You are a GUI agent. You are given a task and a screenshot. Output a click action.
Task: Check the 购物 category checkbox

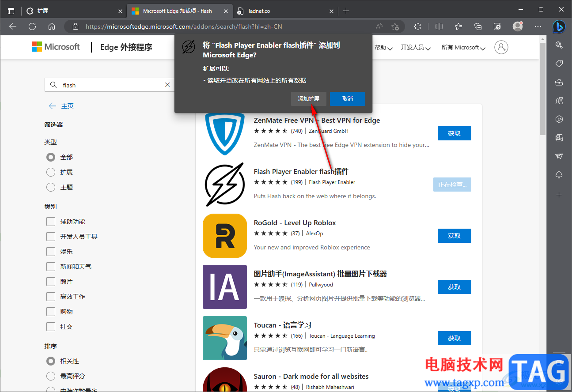pyautogui.click(x=51, y=312)
